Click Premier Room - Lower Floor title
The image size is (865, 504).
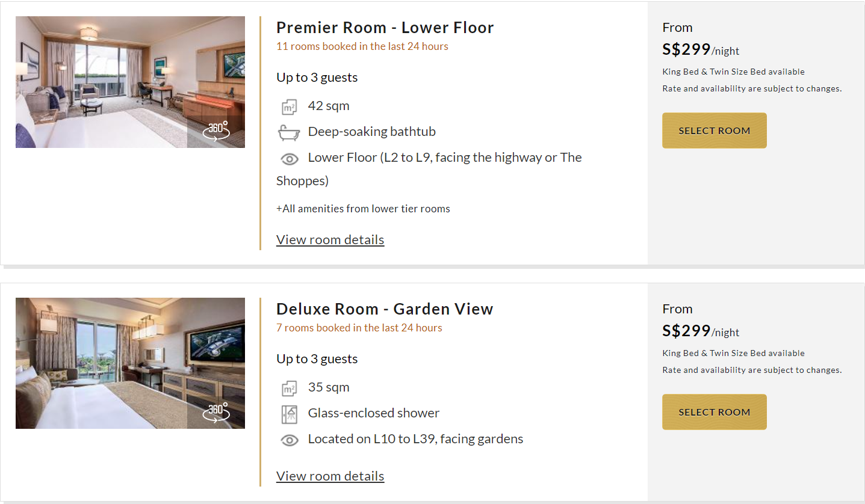point(385,28)
